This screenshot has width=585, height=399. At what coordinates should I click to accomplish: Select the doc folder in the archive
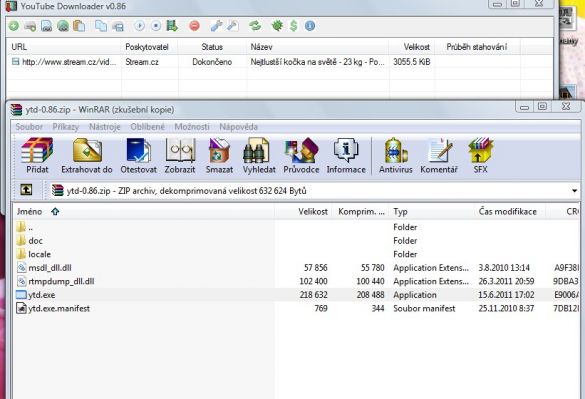click(x=297, y=241)
